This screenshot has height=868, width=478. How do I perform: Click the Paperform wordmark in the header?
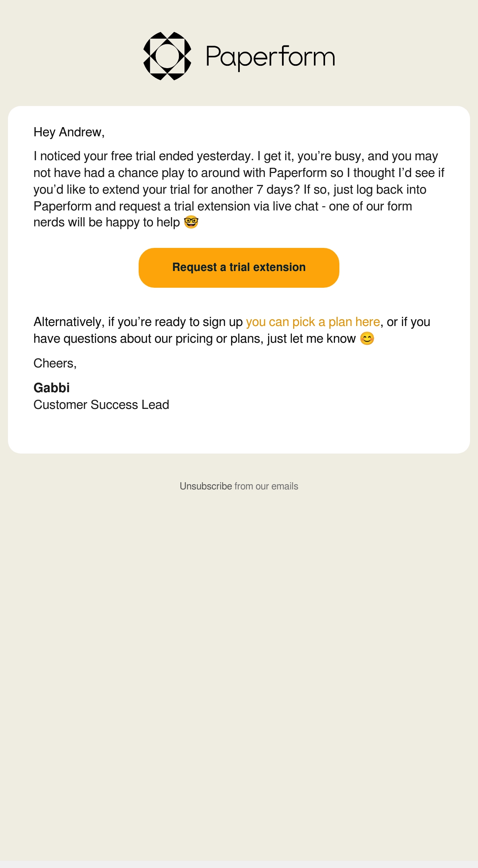point(270,57)
